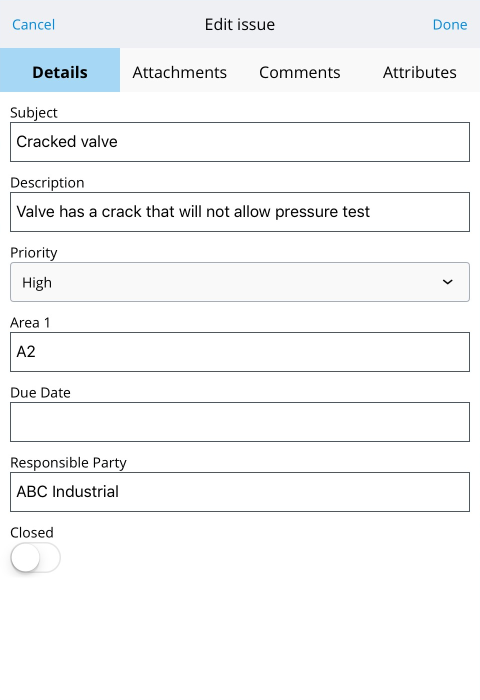Select the Area 1 field showing A2
The image size is (480, 700).
(240, 352)
